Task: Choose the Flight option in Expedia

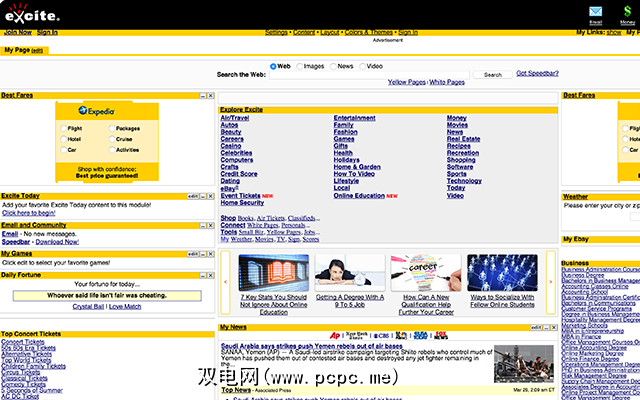Action: point(63,128)
